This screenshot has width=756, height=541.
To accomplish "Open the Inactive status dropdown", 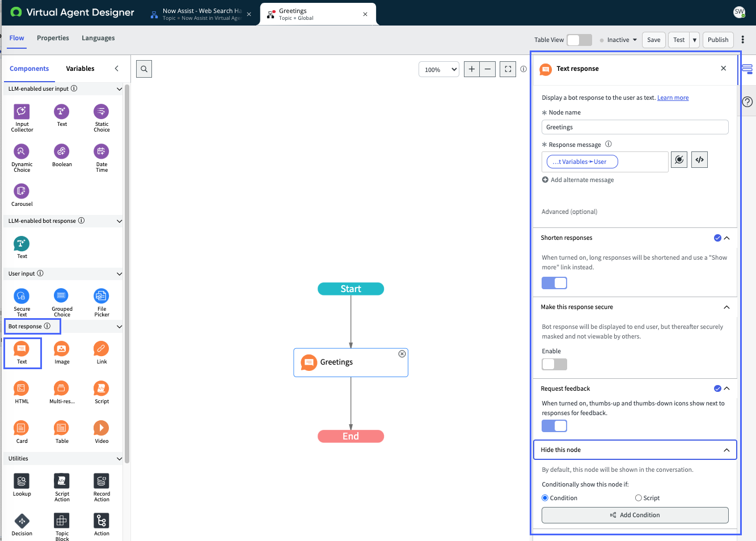I will [618, 40].
